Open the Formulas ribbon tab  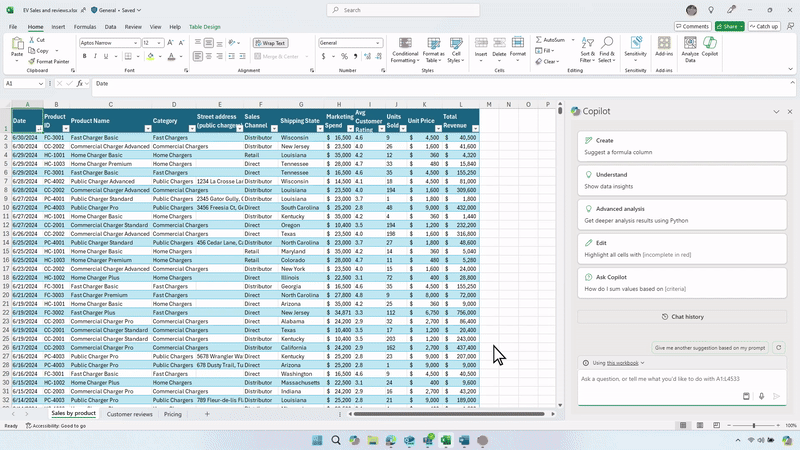pyautogui.click(x=85, y=26)
